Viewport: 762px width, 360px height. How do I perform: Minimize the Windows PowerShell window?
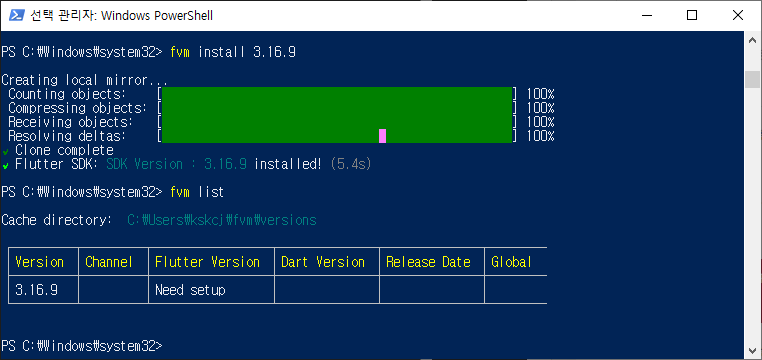pos(646,16)
